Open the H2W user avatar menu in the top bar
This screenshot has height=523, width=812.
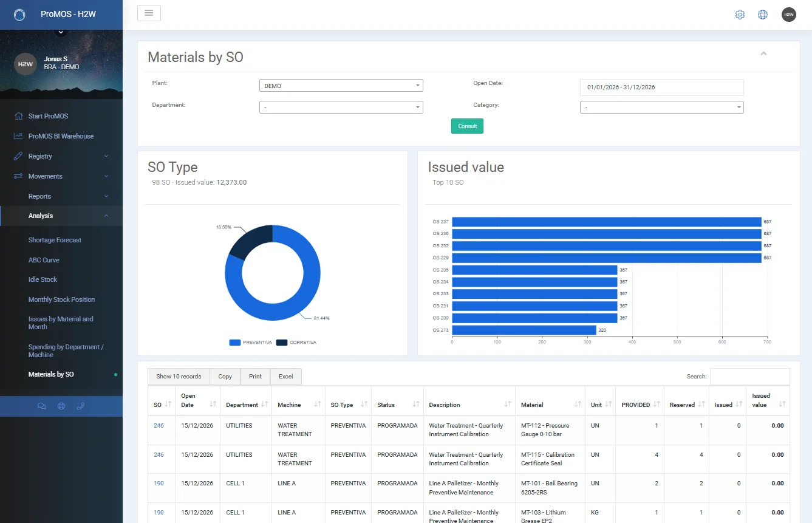click(x=789, y=15)
